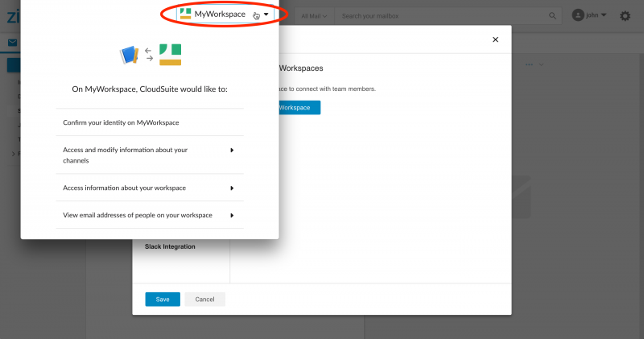This screenshot has height=339, width=644.
Task: Click the Save button in settings dialog
Action: click(x=163, y=300)
